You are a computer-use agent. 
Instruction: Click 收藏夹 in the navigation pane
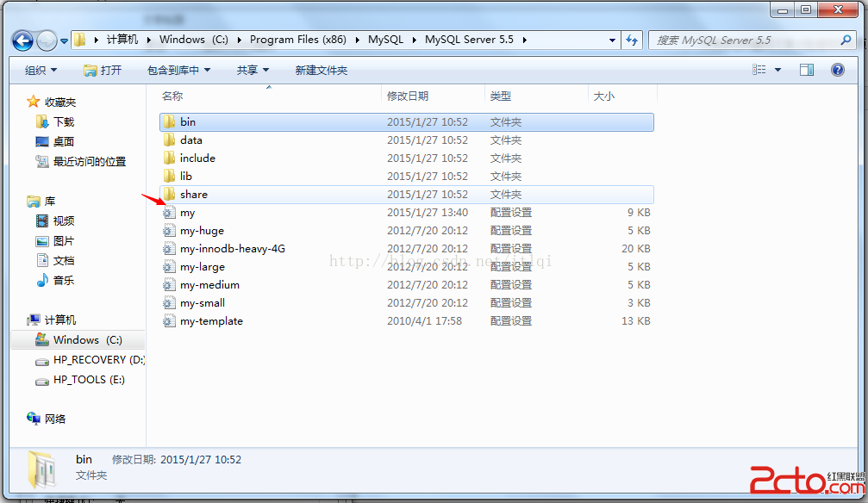point(59,102)
